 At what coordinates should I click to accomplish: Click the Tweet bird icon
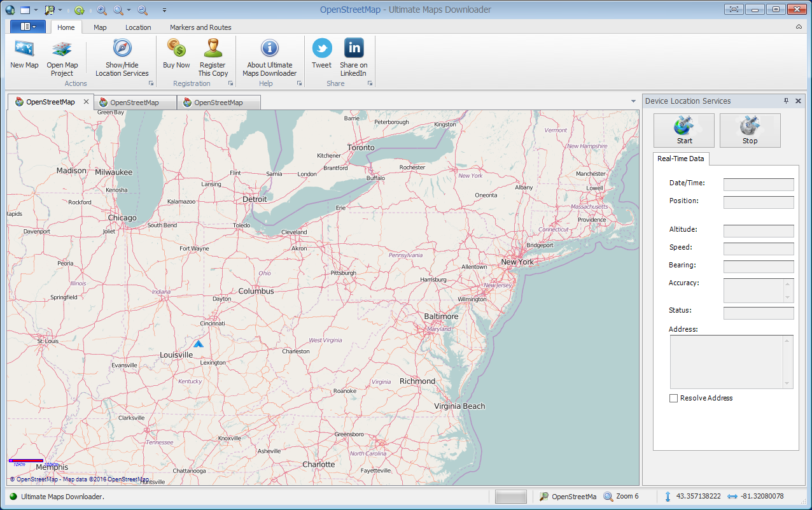coord(322,48)
